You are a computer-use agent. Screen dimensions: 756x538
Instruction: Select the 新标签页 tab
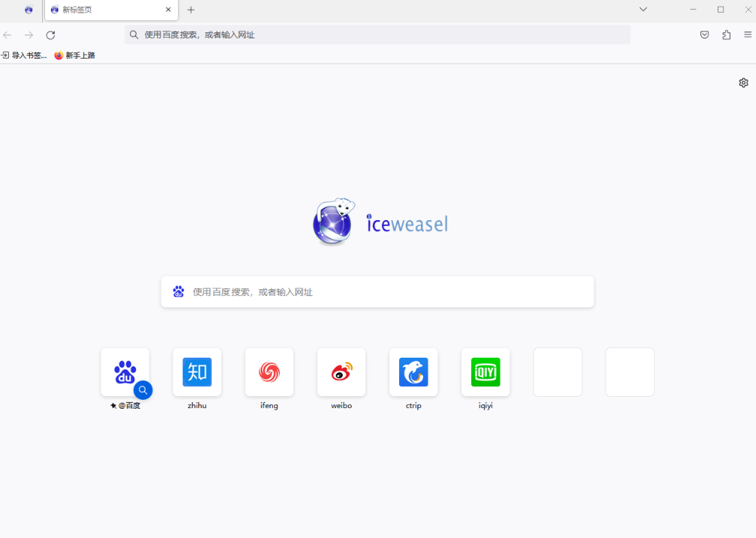(x=111, y=10)
